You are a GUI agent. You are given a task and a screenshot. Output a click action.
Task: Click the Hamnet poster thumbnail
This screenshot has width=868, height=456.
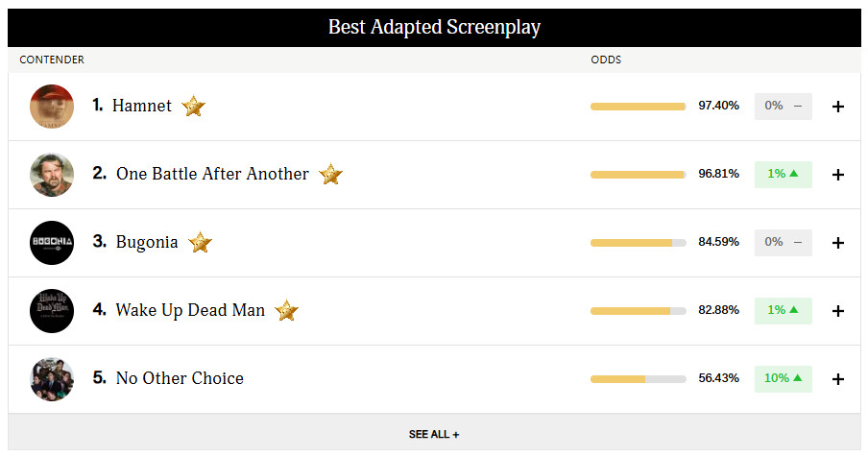(x=52, y=107)
